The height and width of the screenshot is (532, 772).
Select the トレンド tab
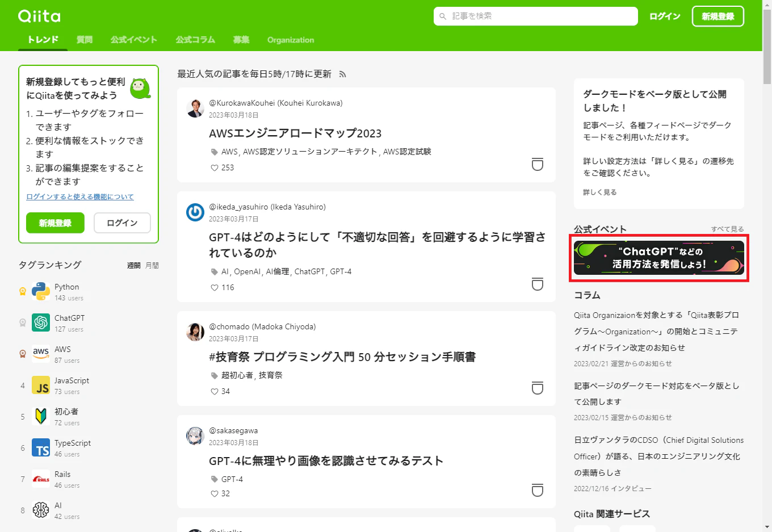pyautogui.click(x=43, y=40)
